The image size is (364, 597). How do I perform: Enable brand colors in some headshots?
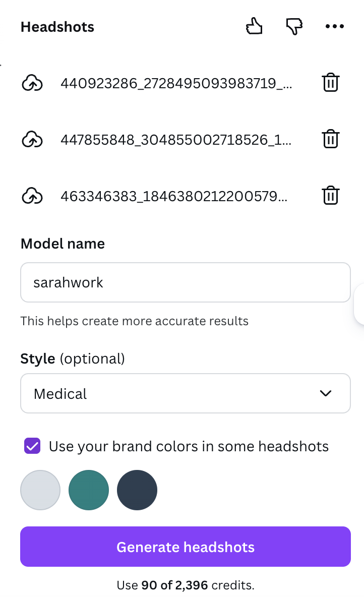(32, 446)
